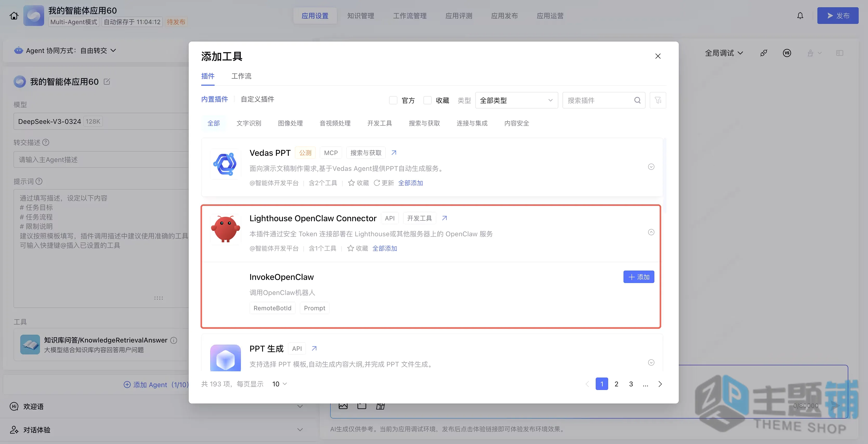Click the Vedas PPT plugin logo
The image size is (868, 444).
coord(225,164)
